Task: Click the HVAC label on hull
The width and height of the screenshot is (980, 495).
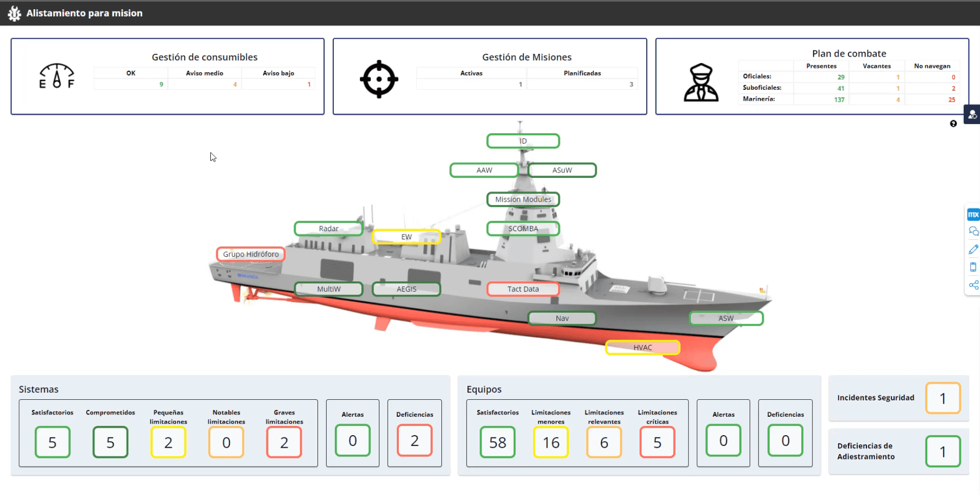Action: pos(642,348)
